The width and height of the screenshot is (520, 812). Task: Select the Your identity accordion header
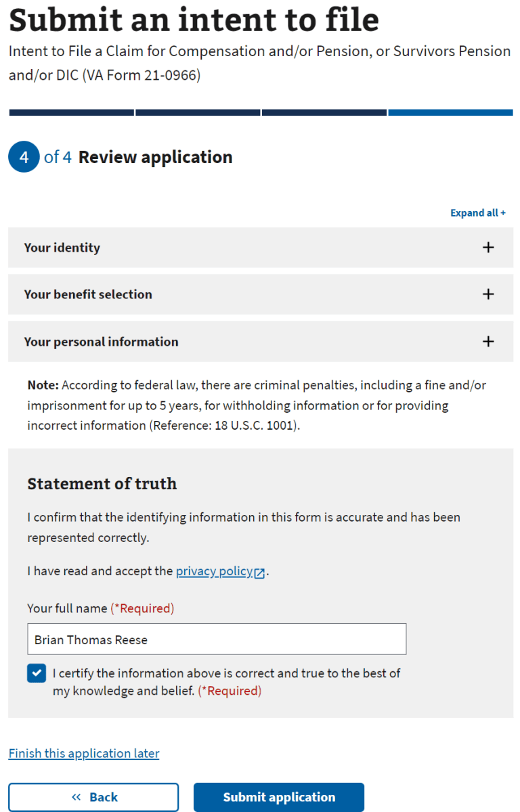point(62,247)
